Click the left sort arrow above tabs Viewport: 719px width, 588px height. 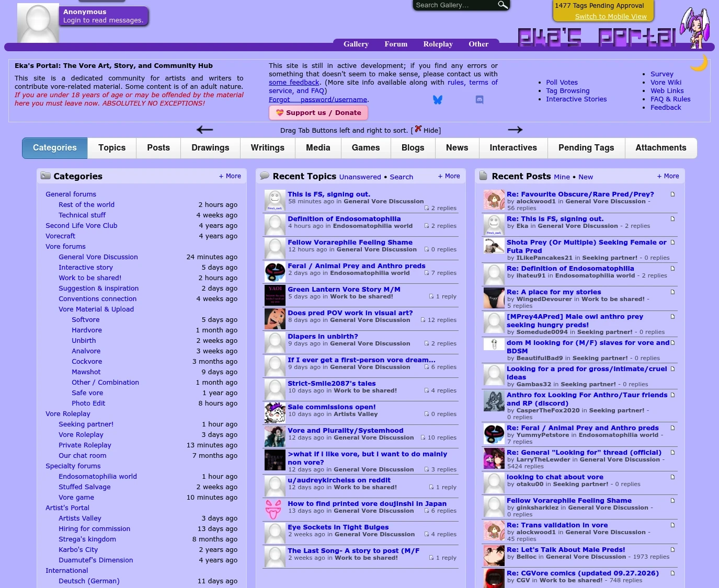click(204, 130)
